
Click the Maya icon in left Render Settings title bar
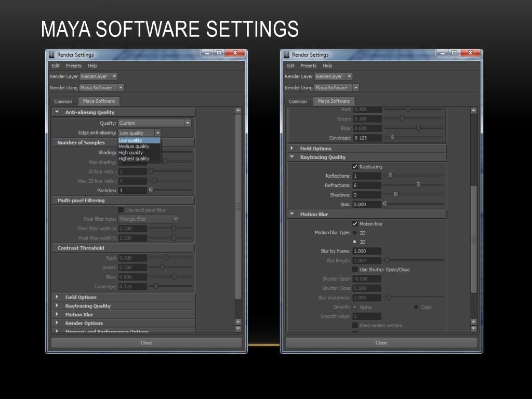click(51, 55)
